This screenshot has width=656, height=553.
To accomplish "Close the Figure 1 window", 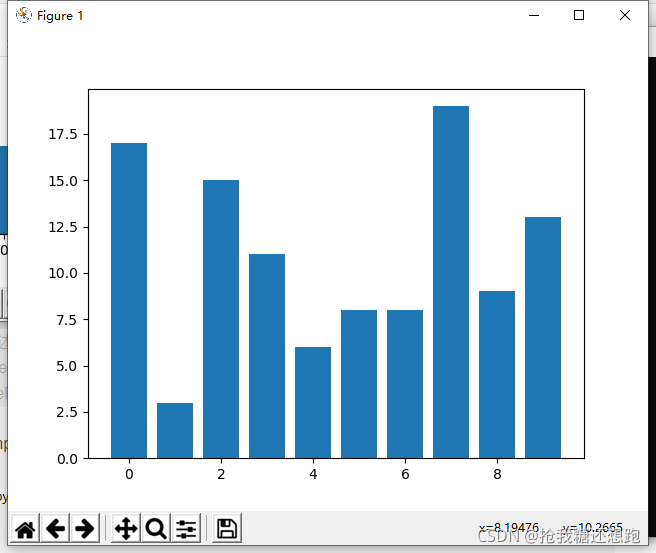I will coord(625,15).
